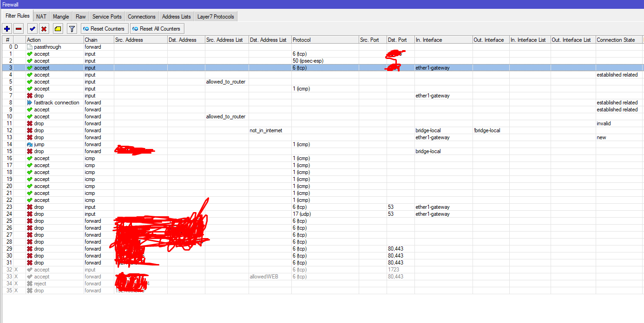Click the yellow Comment icon in toolbar
Screen dimensions: 644x323
tap(58, 29)
